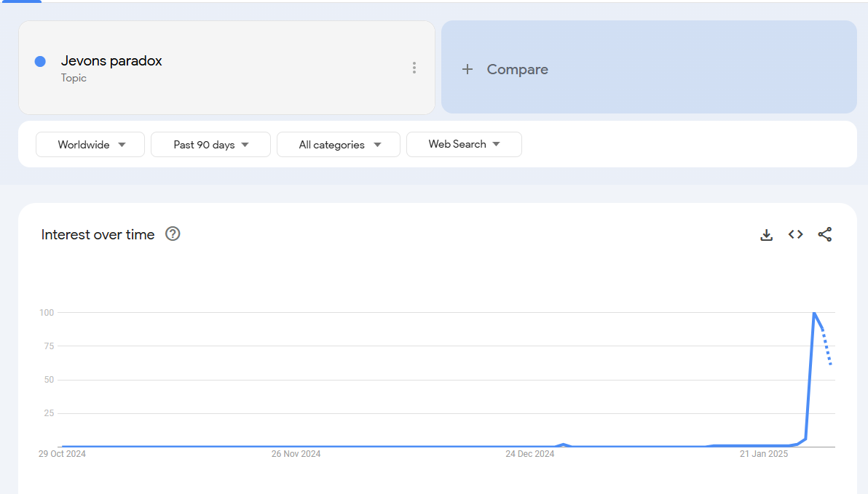Edit the Jevons paradox search term
Screen dimensions: 868x494
click(x=111, y=61)
